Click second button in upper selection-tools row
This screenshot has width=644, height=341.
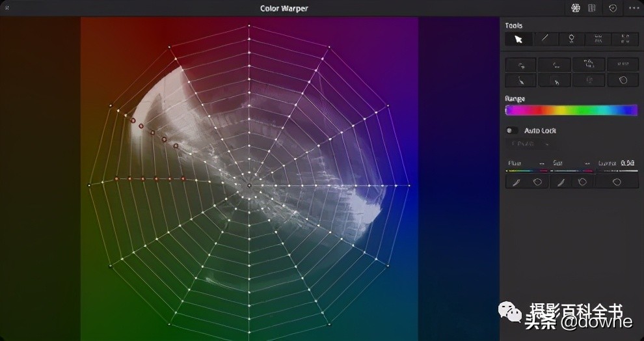click(555, 65)
